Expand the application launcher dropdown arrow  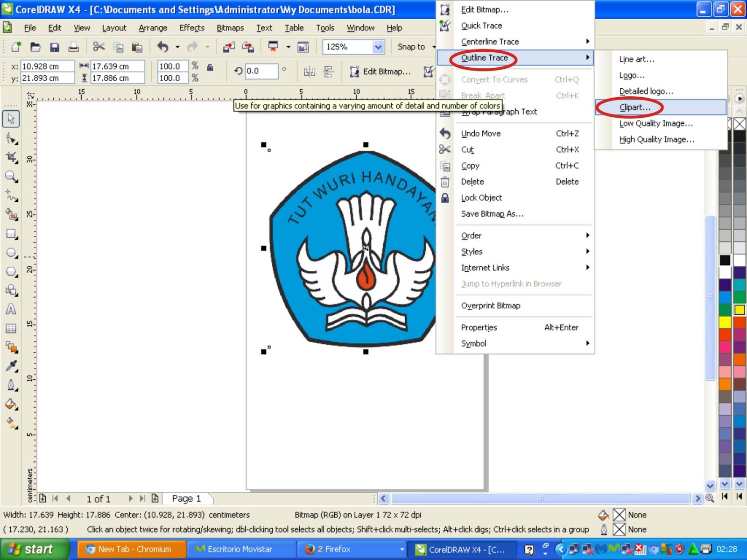288,47
